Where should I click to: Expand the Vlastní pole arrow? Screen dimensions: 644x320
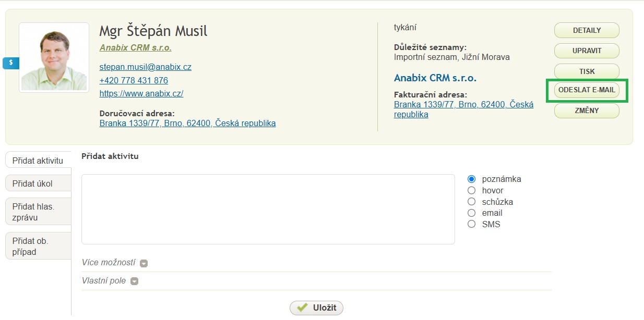[134, 281]
